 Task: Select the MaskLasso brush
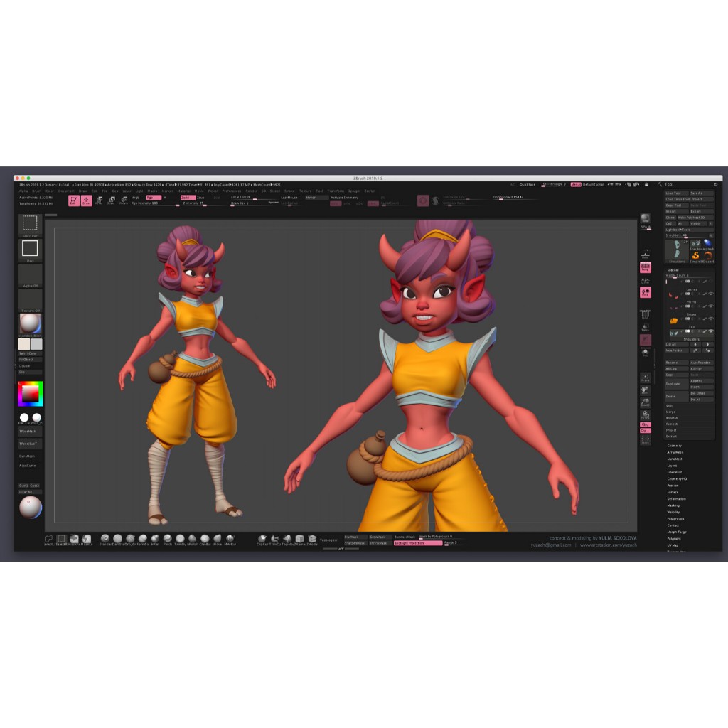coord(87,540)
